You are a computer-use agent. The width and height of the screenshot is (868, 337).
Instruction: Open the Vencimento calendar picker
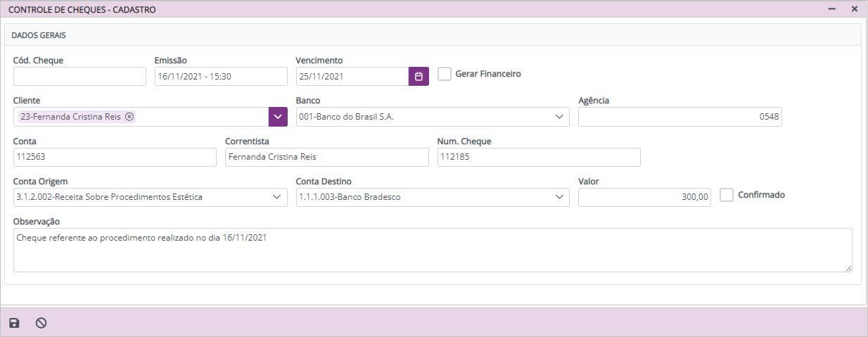[419, 76]
